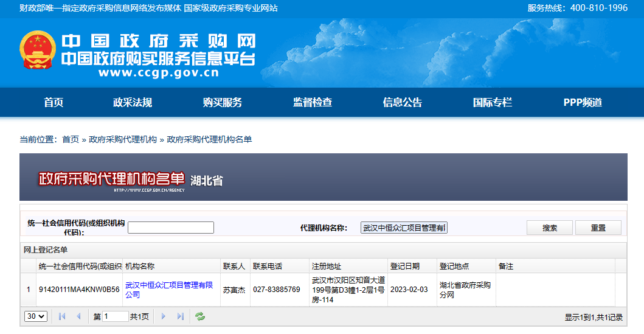This screenshot has width=644, height=334.
Task: Refresh the table with green reload icon
Action: 200,316
